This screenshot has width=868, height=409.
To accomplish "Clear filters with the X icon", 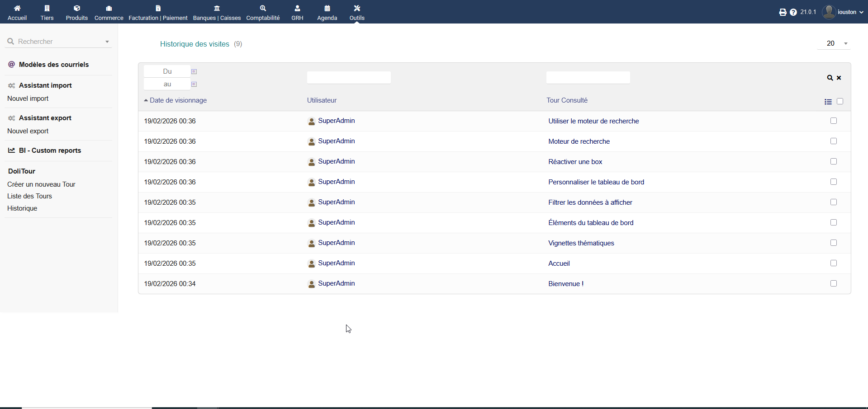I will (839, 78).
